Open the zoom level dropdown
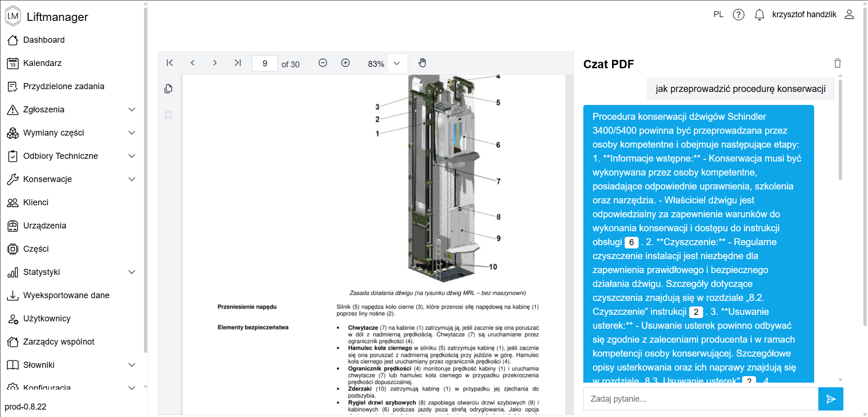 tap(397, 64)
